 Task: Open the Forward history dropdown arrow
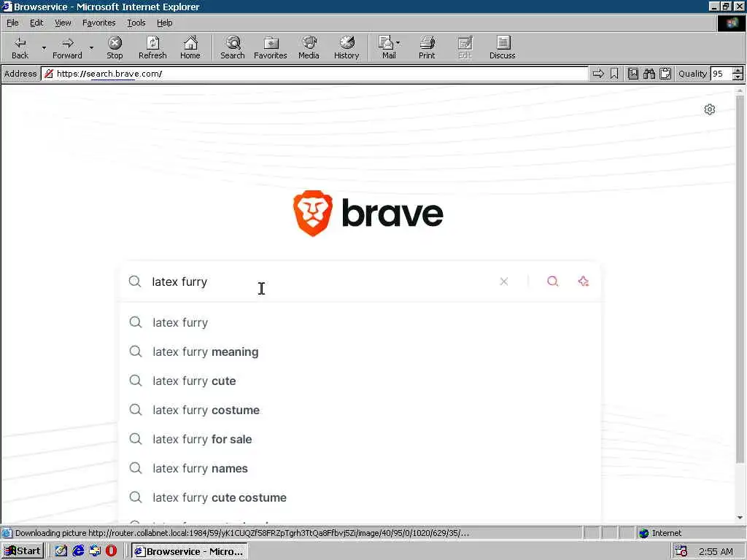point(91,47)
